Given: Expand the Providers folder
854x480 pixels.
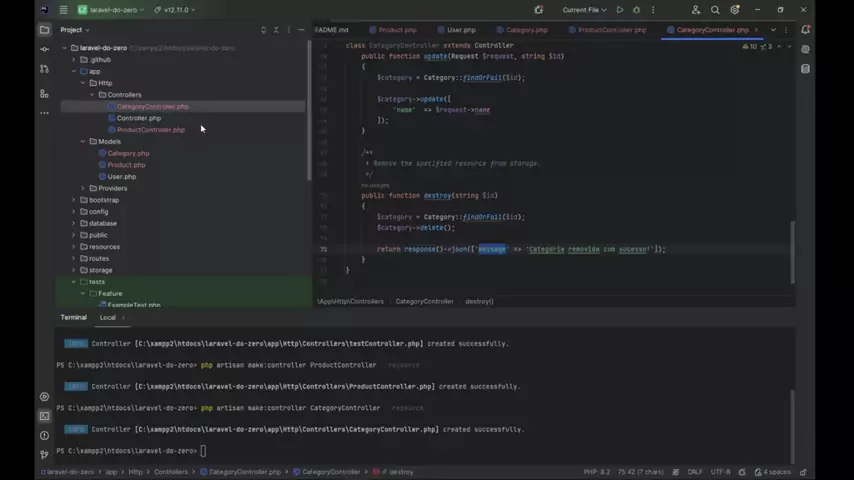Looking at the screenshot, I should (x=83, y=188).
